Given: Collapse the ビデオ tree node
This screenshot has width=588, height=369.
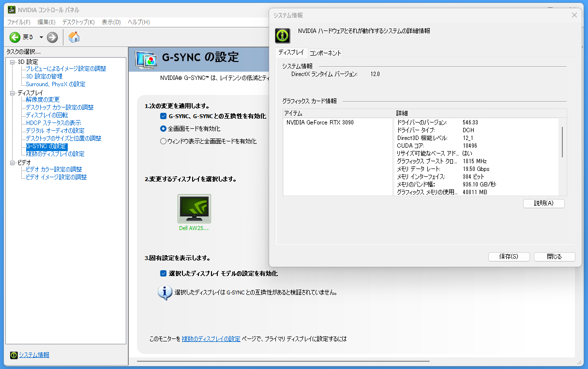Looking at the screenshot, I should 13,163.
